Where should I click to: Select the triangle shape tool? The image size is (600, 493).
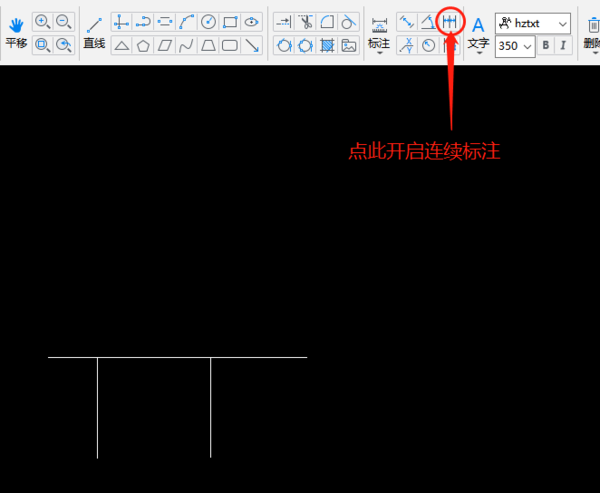[122, 46]
